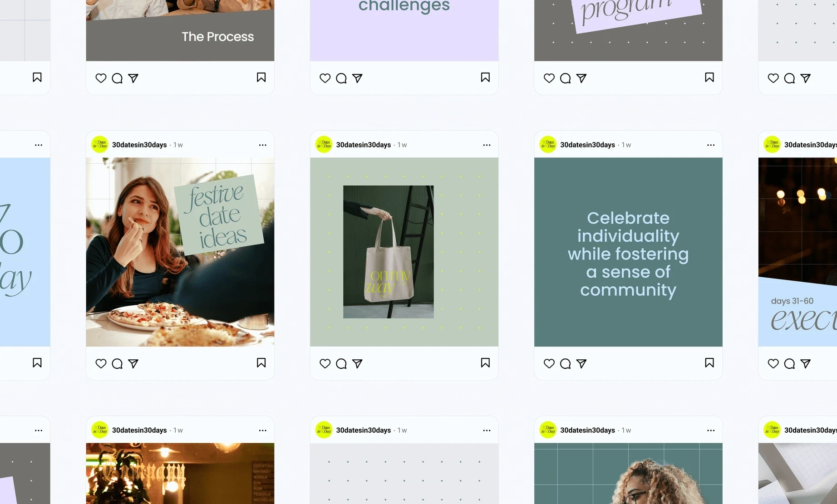
Task: Bookmark the 'program' post
Action: (709, 77)
